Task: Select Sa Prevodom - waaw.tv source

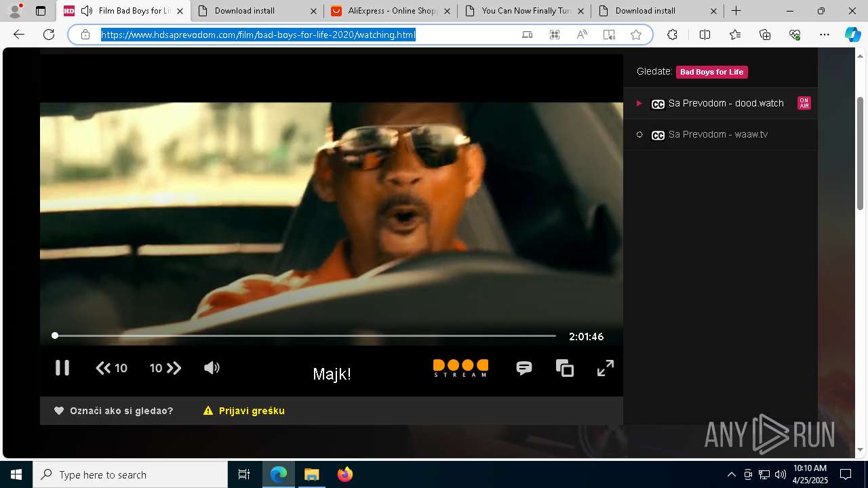Action: click(720, 134)
